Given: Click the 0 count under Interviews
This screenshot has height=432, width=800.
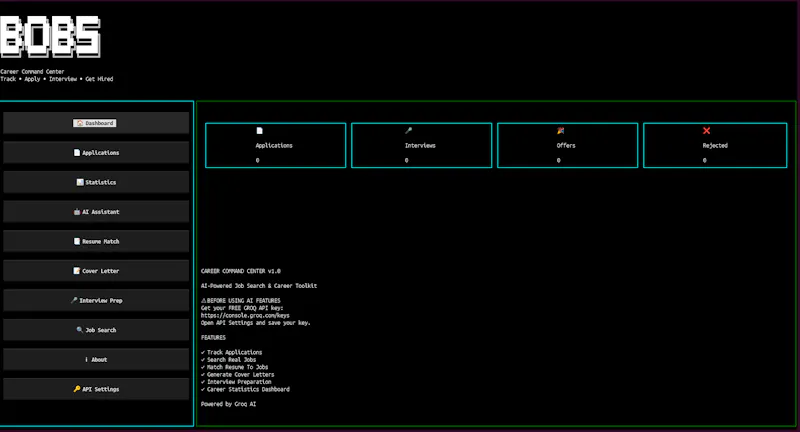Looking at the screenshot, I should pyautogui.click(x=407, y=160).
